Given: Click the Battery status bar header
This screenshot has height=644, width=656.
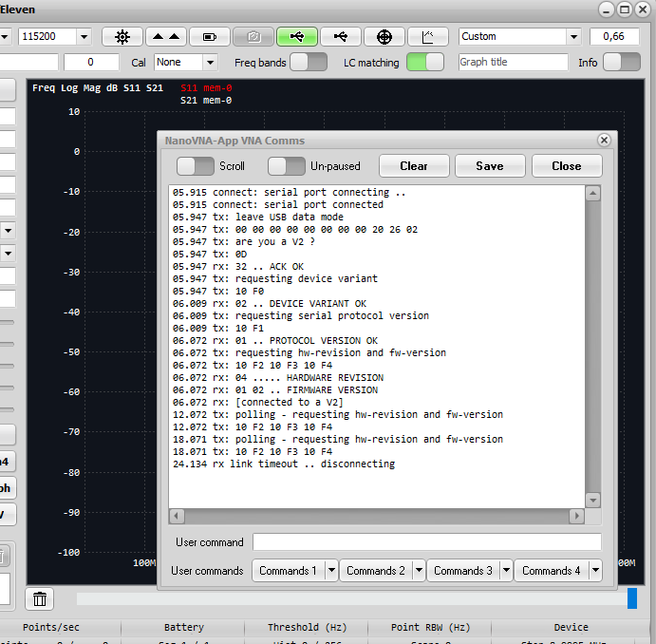Looking at the screenshot, I should point(183,627).
